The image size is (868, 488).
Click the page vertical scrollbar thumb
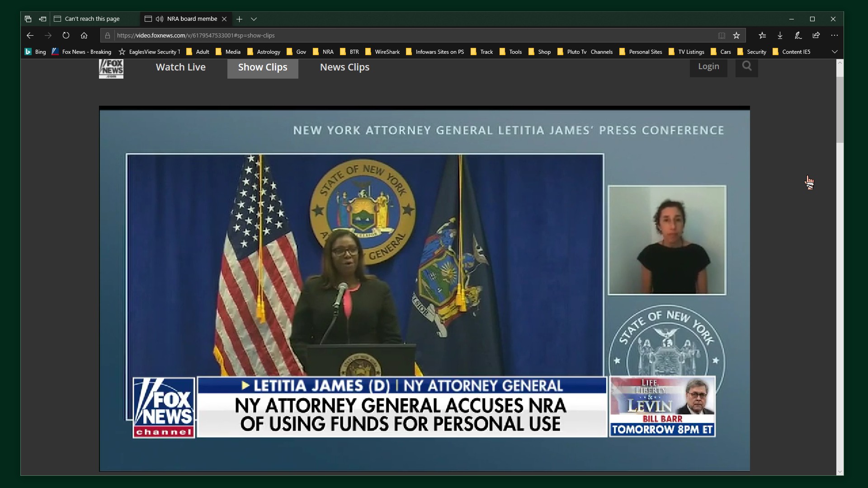(x=840, y=110)
